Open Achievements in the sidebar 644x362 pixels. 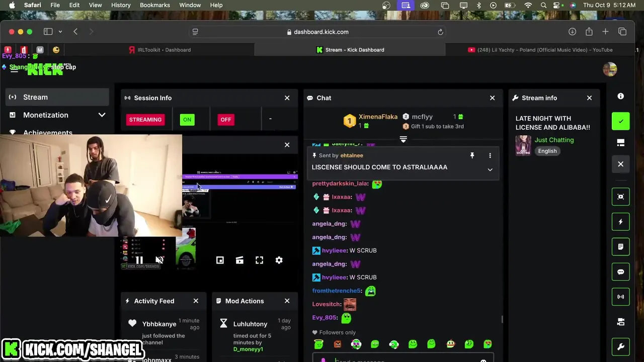click(47, 132)
